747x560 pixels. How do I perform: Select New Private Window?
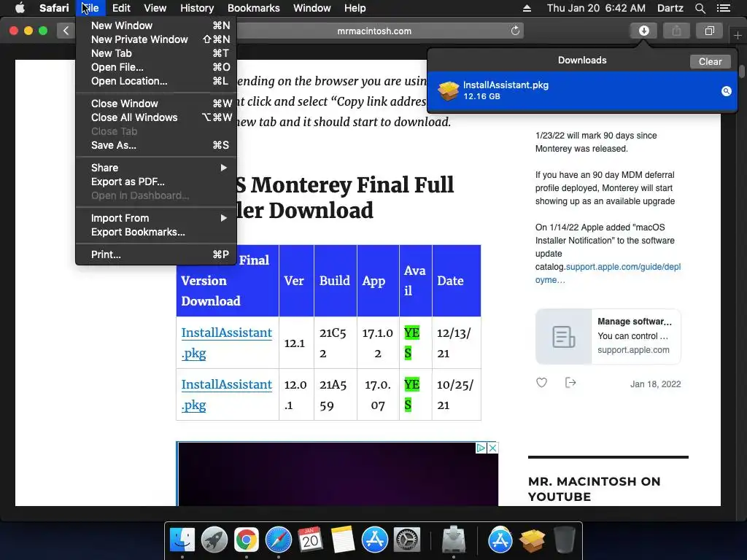click(156, 39)
